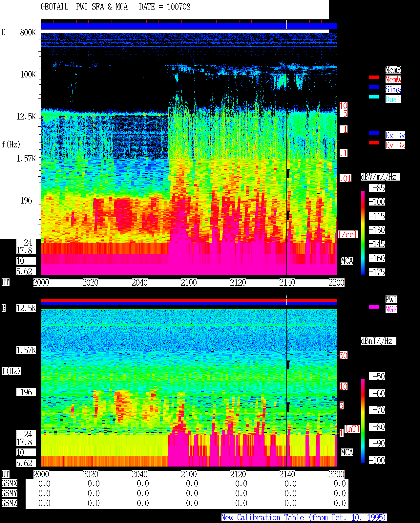The height and width of the screenshot is (523, 420).
Task: Click the dBV/m/√Hz unit label
Action: [380, 177]
